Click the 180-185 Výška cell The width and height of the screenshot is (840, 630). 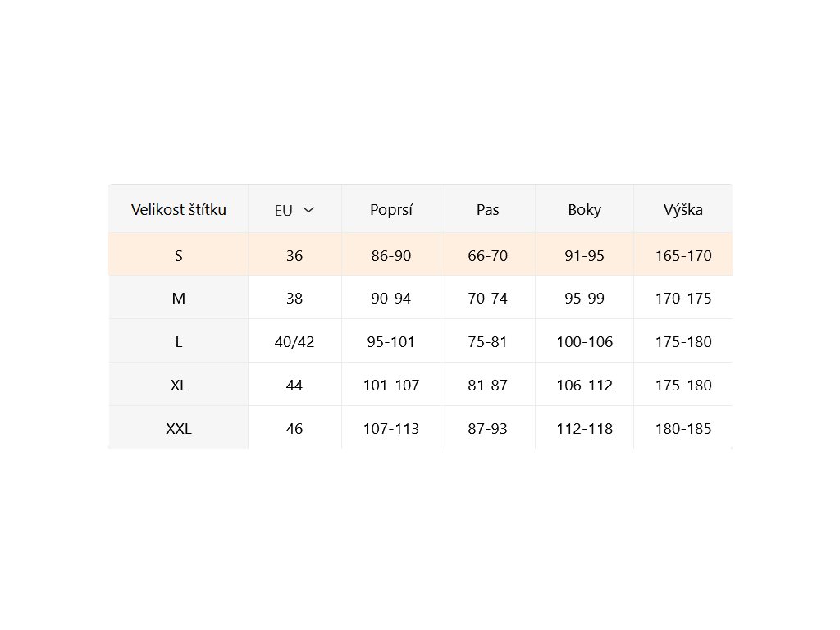(683, 428)
